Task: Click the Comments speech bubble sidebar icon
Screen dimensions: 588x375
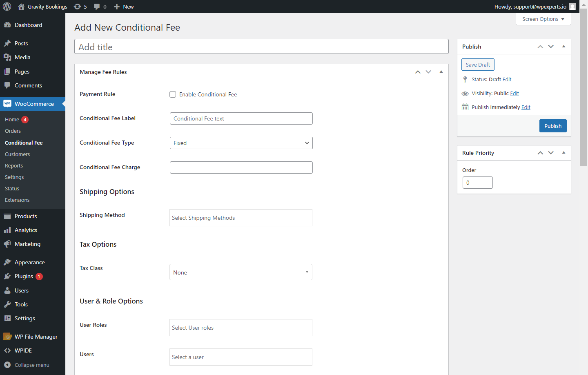Action: [7, 85]
